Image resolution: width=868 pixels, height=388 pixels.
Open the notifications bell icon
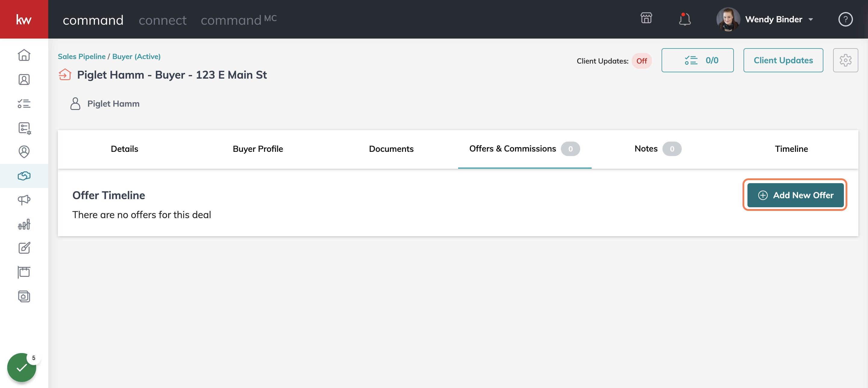tap(684, 19)
